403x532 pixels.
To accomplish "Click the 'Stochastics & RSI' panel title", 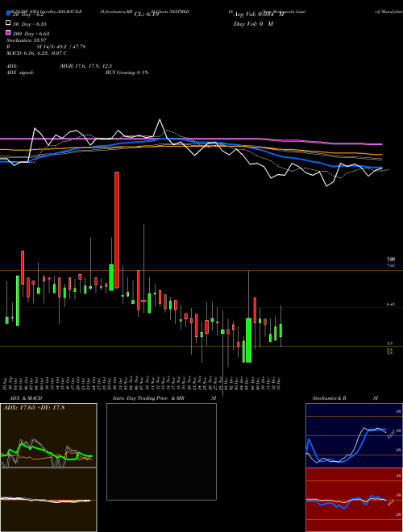I will coord(345,398).
